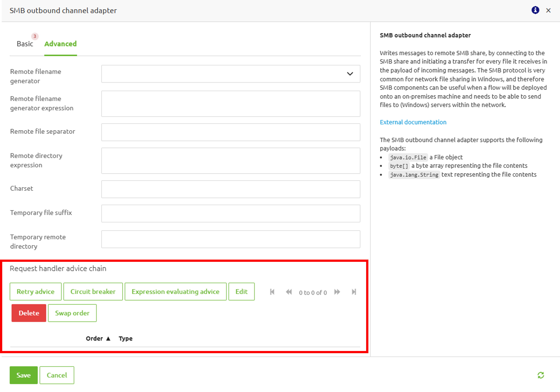Open the External documentation link
Image resolution: width=560 pixels, height=392 pixels.
point(413,122)
